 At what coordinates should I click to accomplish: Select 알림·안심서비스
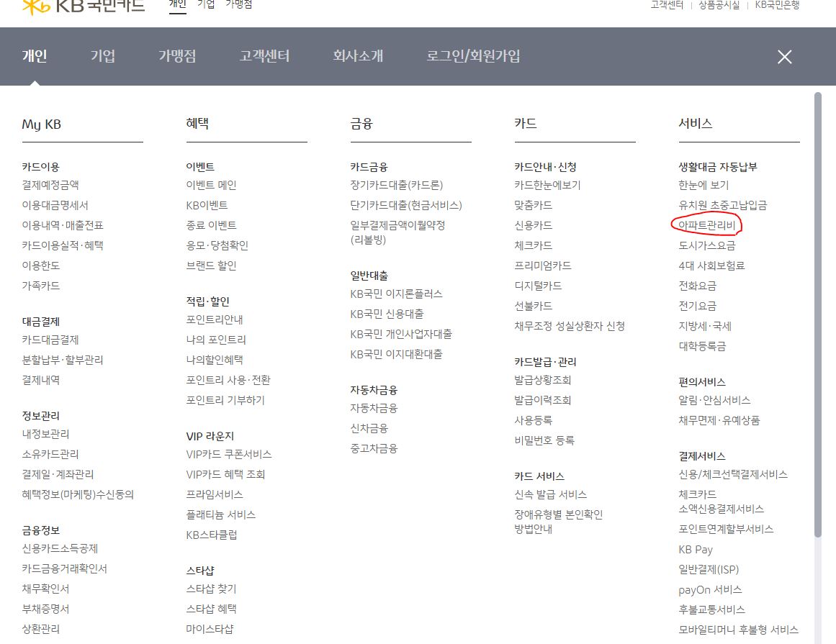(x=714, y=400)
